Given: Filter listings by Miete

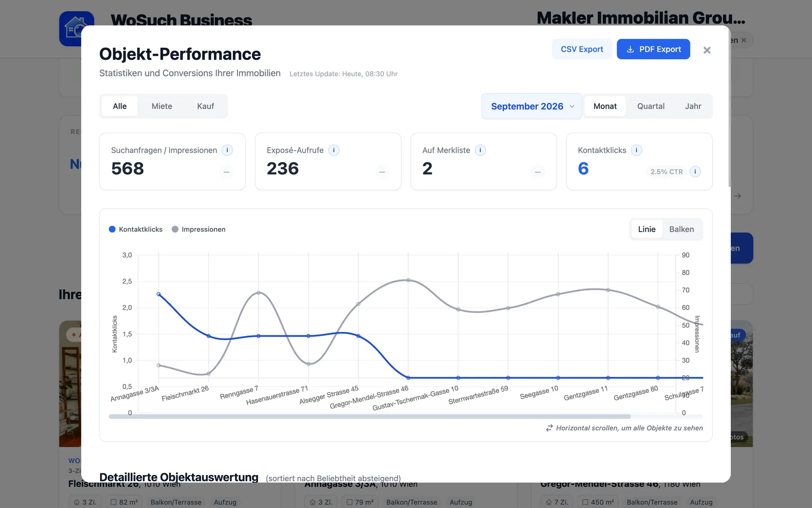Looking at the screenshot, I should [162, 106].
